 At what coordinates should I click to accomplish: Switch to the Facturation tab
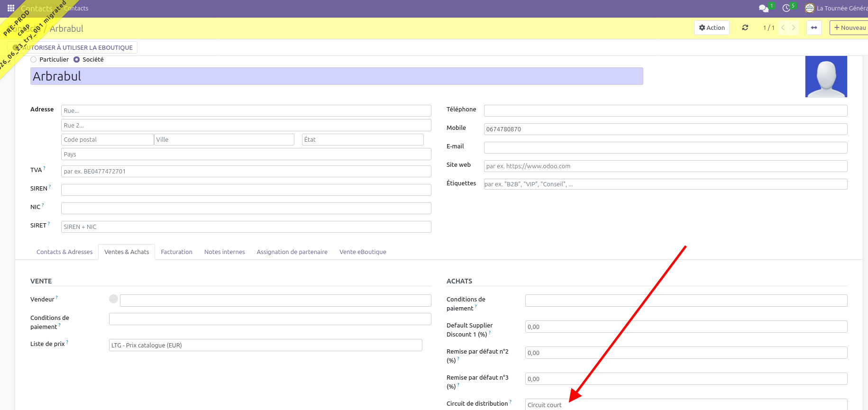click(176, 252)
